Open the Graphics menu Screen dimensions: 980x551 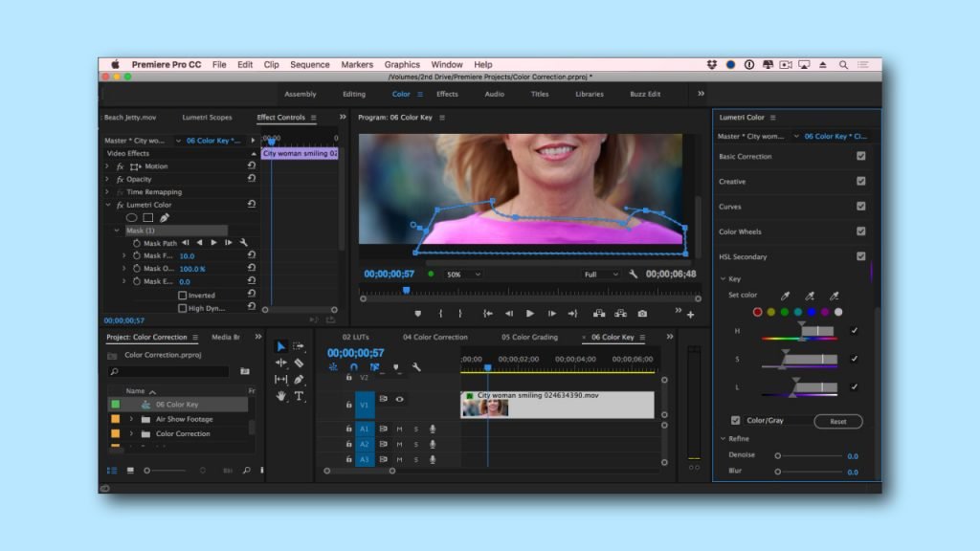click(402, 64)
